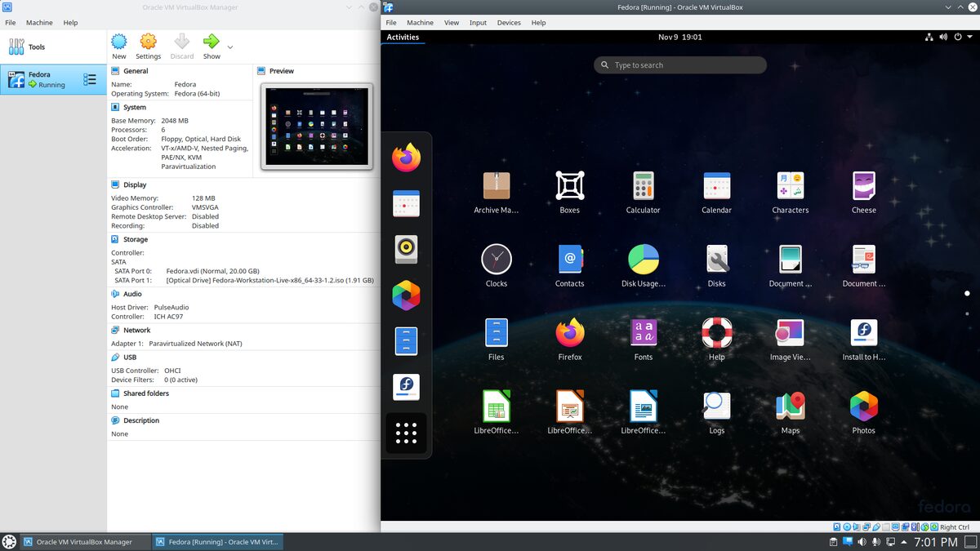980x551 pixels.
Task: Launch the Contacts app
Action: click(x=570, y=260)
